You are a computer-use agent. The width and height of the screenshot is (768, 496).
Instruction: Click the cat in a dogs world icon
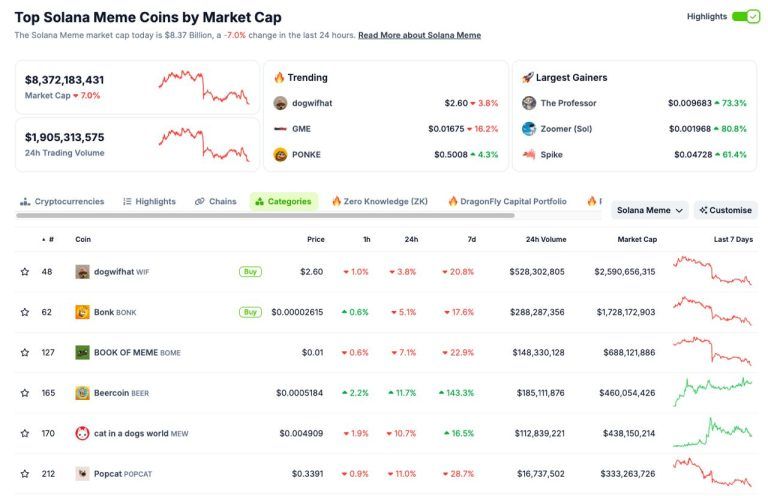click(82, 433)
